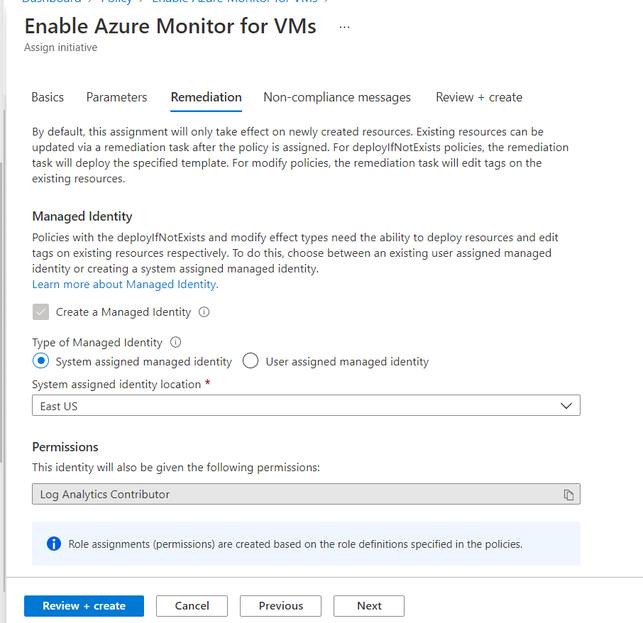Image resolution: width=643 pixels, height=623 pixels.
Task: Copy the Log Analytics Contributor permission
Action: [568, 495]
